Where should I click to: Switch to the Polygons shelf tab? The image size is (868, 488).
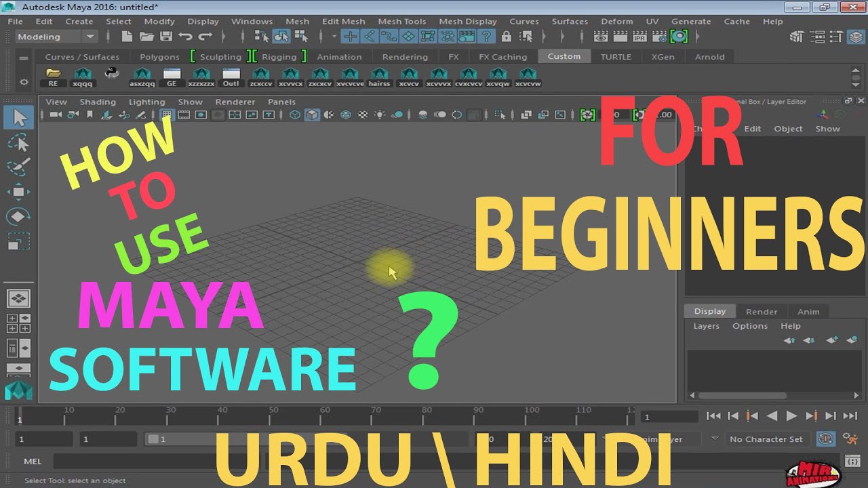pyautogui.click(x=159, y=57)
